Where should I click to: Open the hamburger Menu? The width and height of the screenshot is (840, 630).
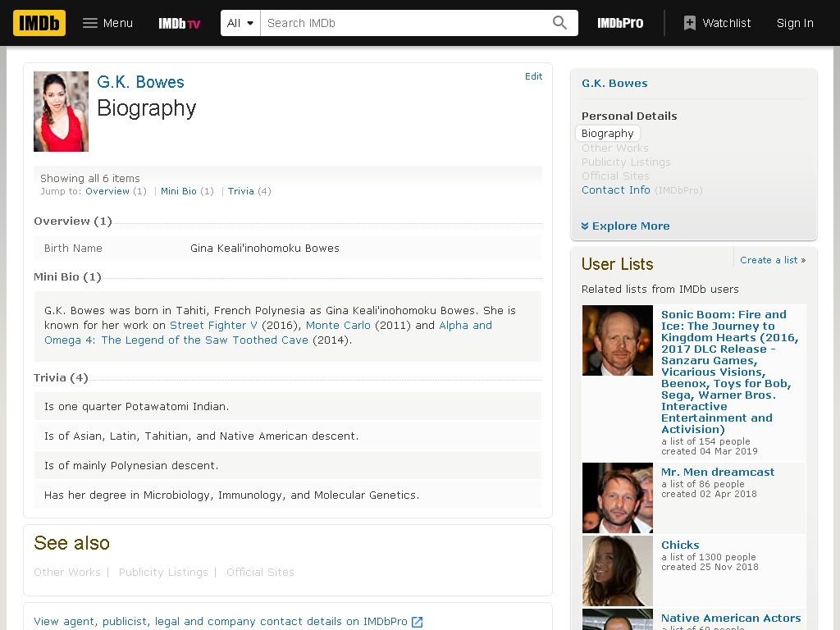click(x=107, y=23)
